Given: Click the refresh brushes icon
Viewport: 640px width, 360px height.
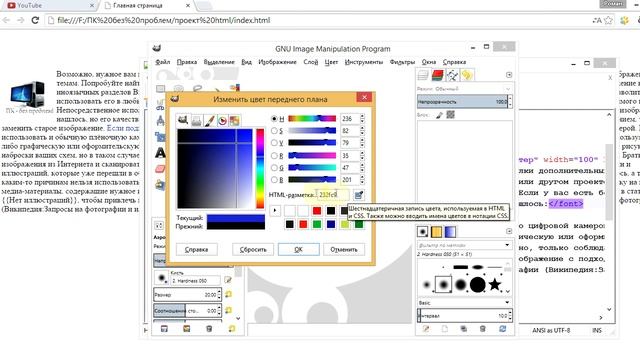Looking at the screenshot, I should tap(502, 329).
